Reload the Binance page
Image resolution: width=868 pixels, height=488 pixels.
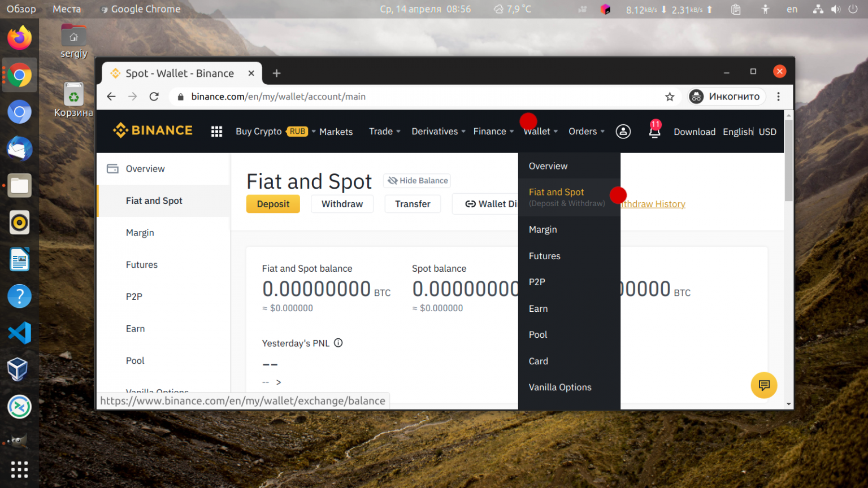coord(154,97)
